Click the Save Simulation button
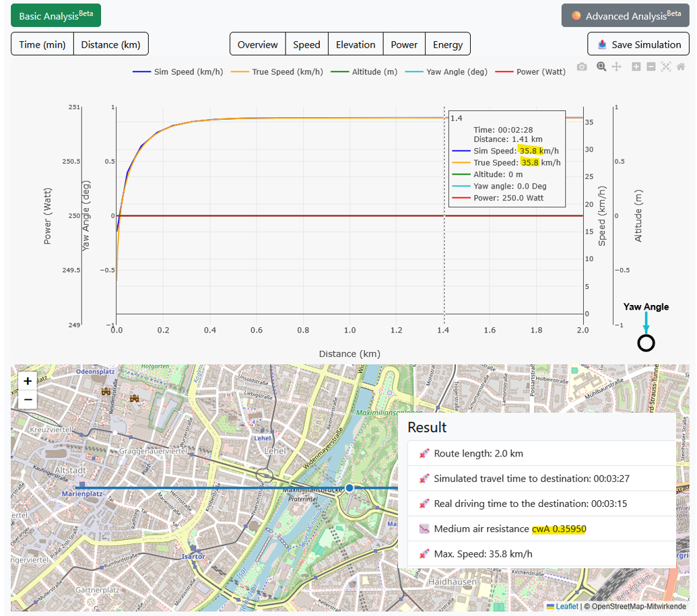The width and height of the screenshot is (697, 616). pos(638,44)
